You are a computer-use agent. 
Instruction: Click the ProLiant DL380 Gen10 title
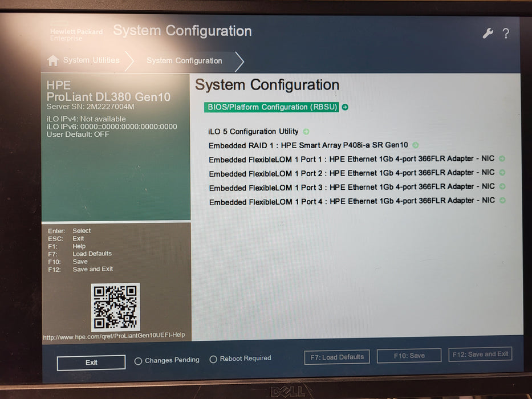tap(108, 97)
